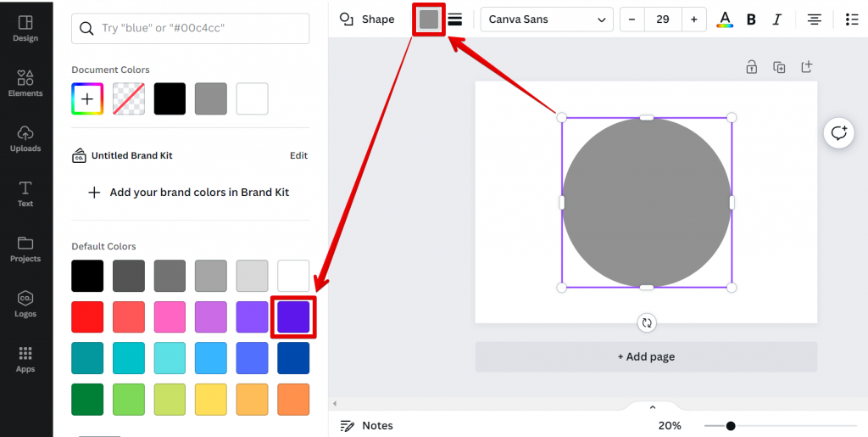Duplicate the page using copy icon

coord(779,67)
